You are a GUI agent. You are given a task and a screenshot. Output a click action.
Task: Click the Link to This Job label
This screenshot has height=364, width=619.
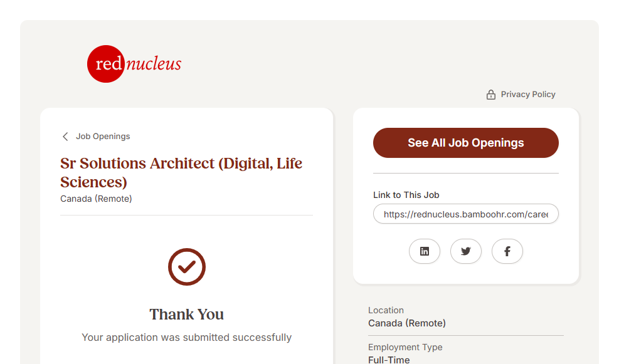[x=406, y=195]
